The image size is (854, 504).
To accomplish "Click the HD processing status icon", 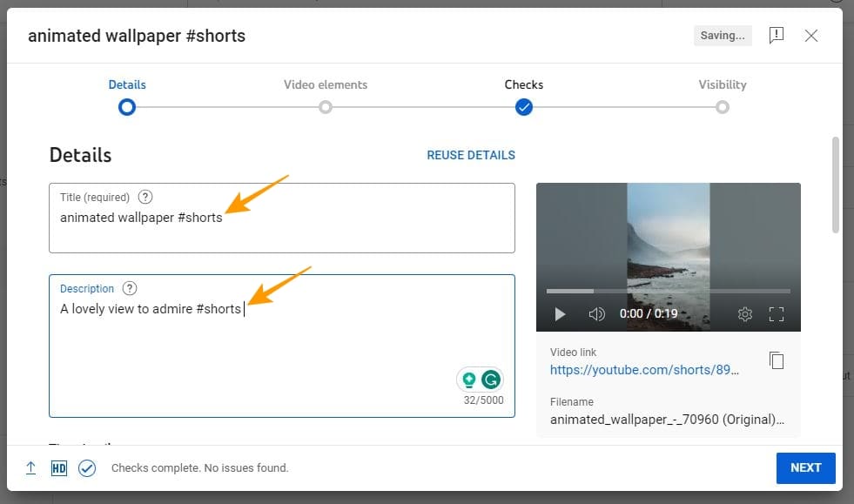I will (59, 468).
